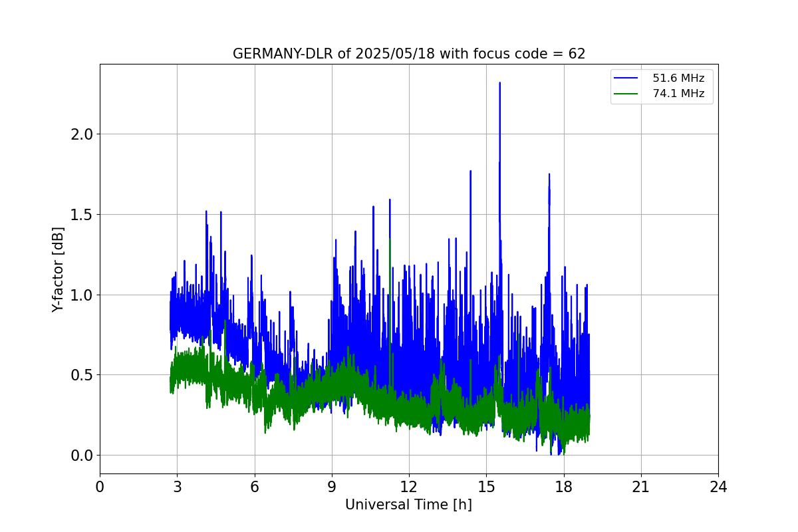798x532 pixels.
Task: Click the tallest blue spike peak above 2.0 dB
Action: (x=499, y=83)
